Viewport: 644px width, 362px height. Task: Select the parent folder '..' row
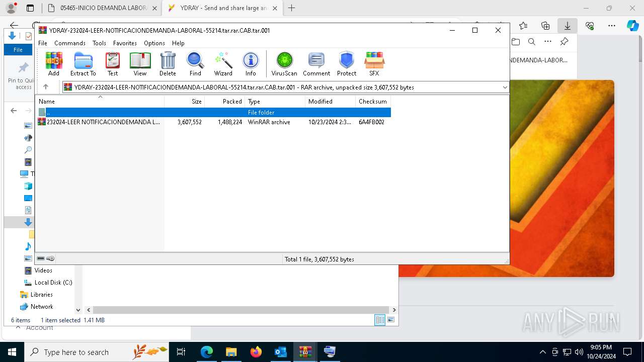coord(214,112)
